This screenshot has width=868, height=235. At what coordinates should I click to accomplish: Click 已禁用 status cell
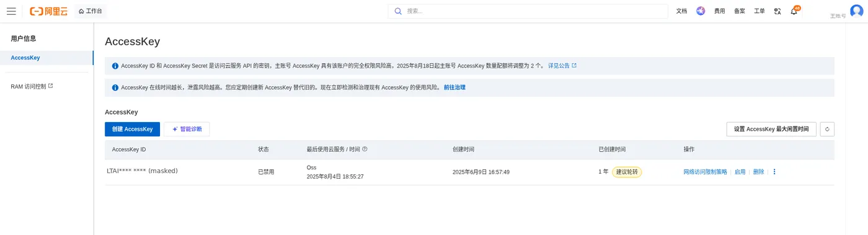pyautogui.click(x=266, y=172)
